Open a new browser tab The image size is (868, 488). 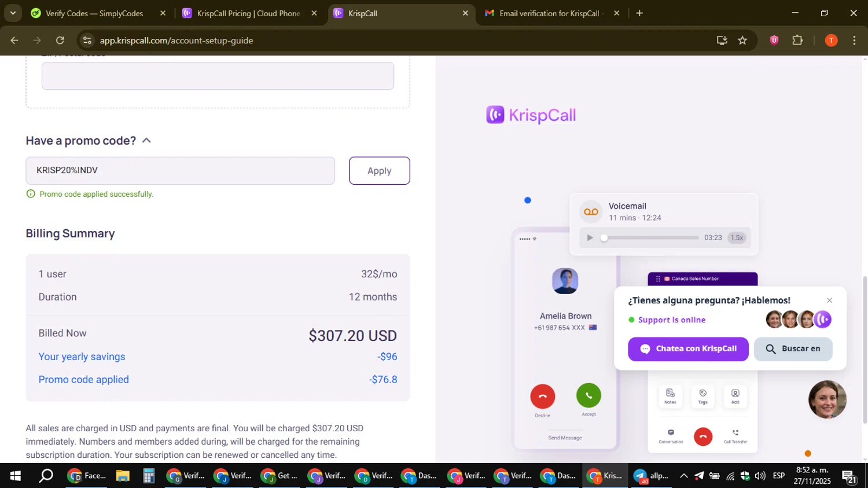pyautogui.click(x=639, y=13)
